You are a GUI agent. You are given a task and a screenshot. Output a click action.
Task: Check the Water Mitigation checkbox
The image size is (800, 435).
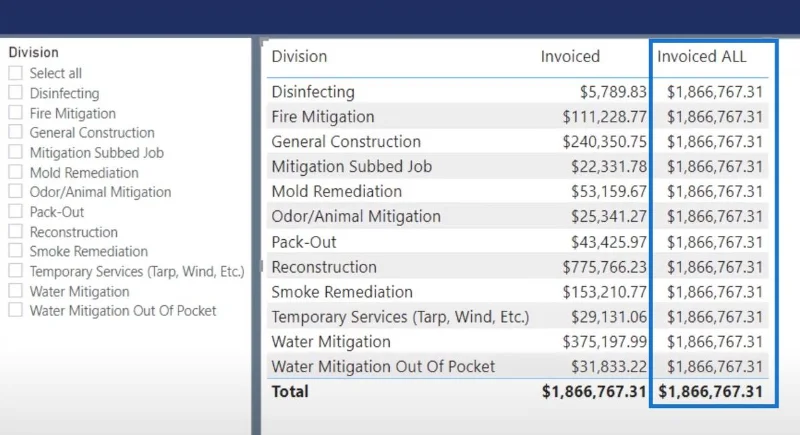16,291
